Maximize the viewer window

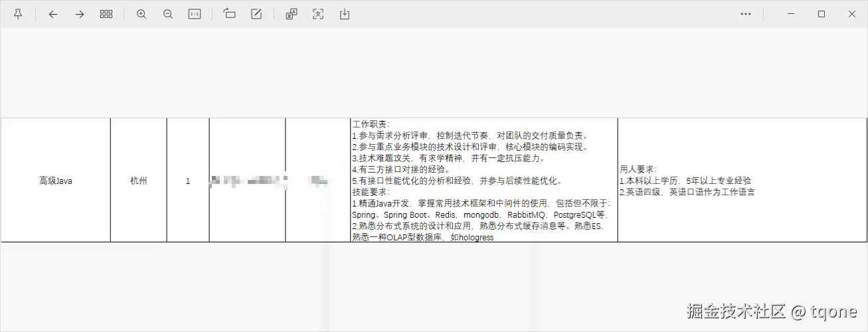click(x=821, y=14)
